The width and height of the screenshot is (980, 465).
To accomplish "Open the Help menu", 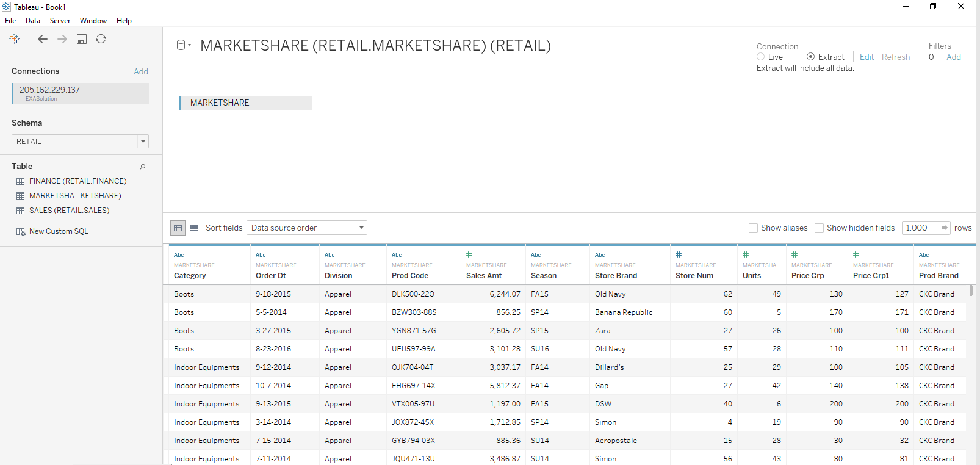I will (x=124, y=21).
